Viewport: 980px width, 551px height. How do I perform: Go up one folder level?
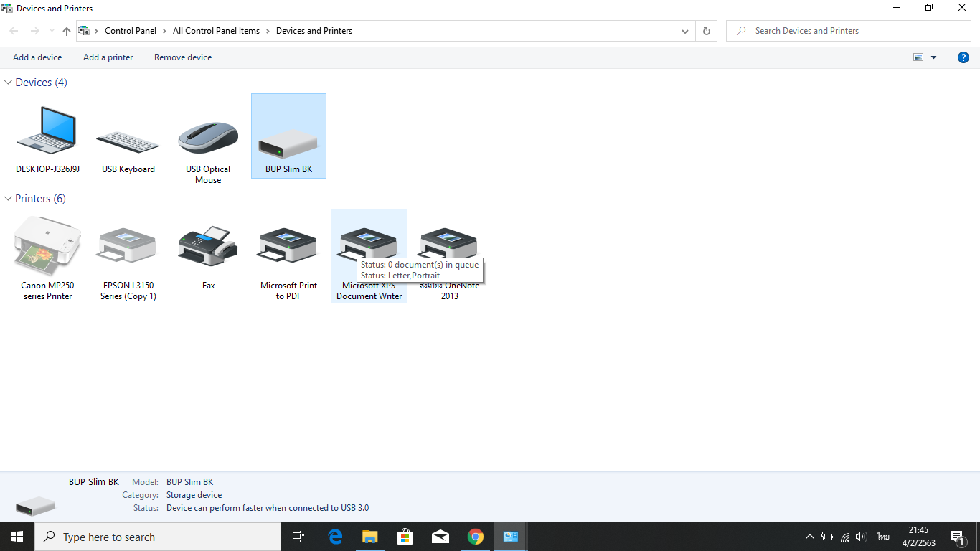67,31
